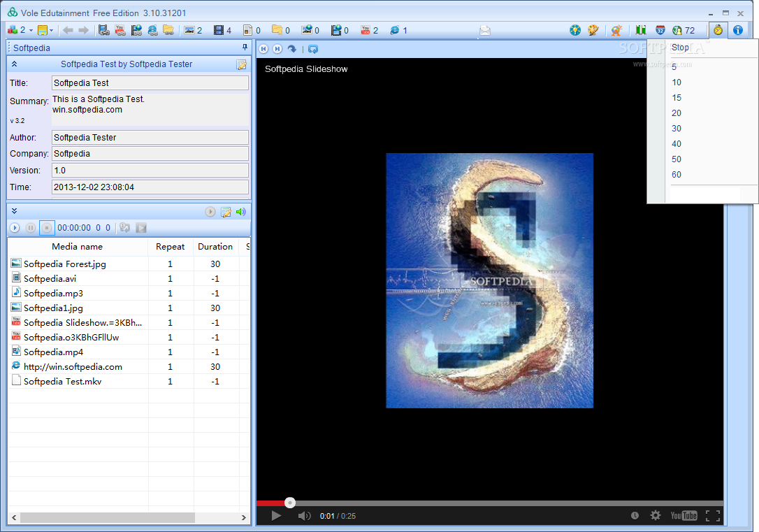
Task: Select 10 in the timer menu
Action: [677, 82]
